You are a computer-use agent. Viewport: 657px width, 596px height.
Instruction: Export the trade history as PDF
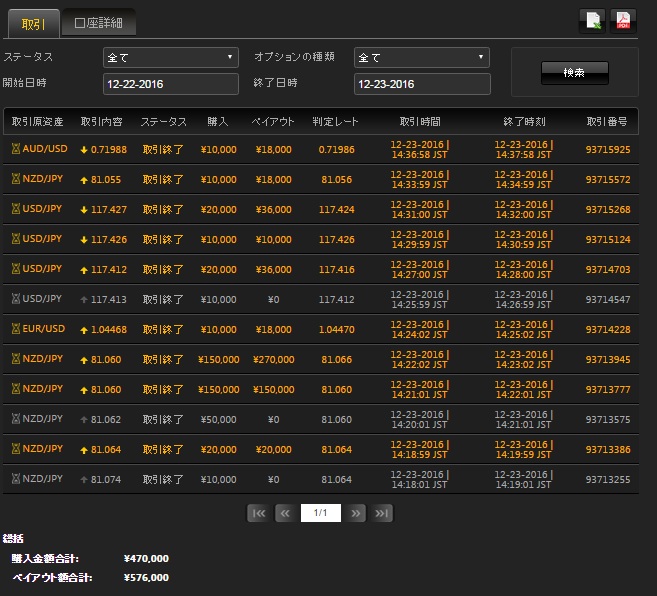pos(623,21)
